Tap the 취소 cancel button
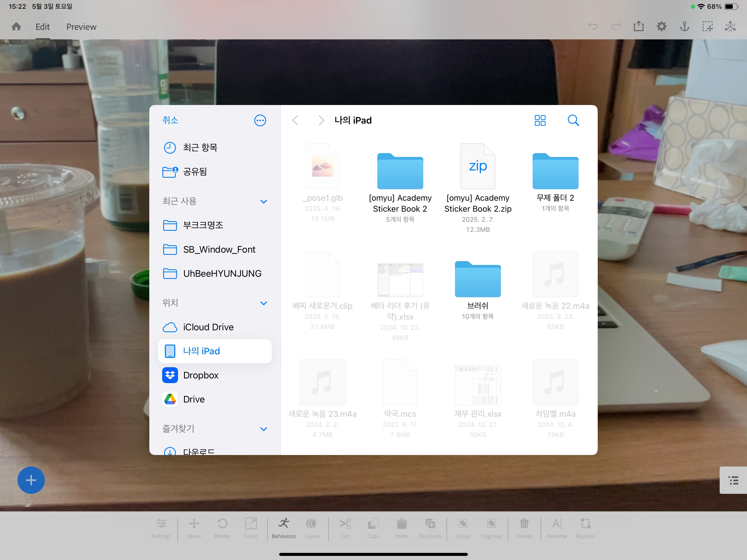Viewport: 747px width, 560px height. (170, 120)
